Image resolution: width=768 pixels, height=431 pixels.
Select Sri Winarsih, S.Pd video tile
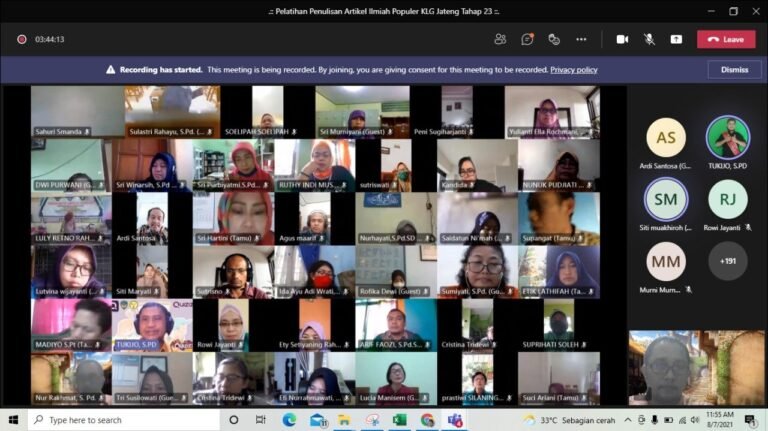(x=152, y=165)
